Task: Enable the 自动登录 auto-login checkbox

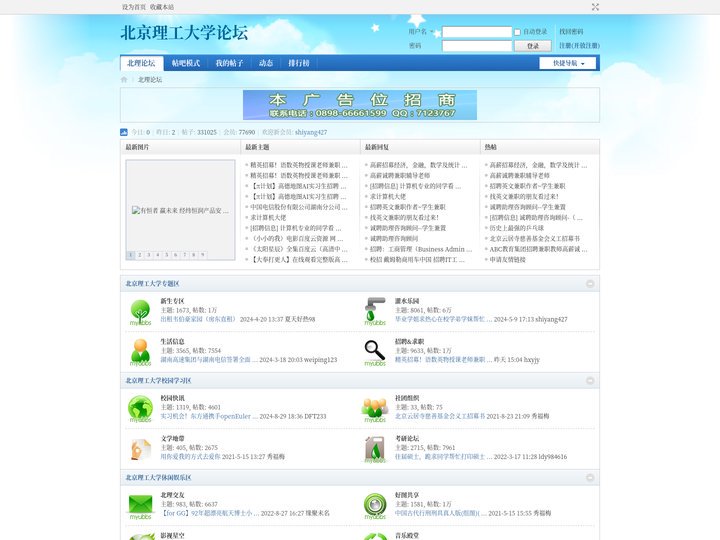Action: pos(517,32)
